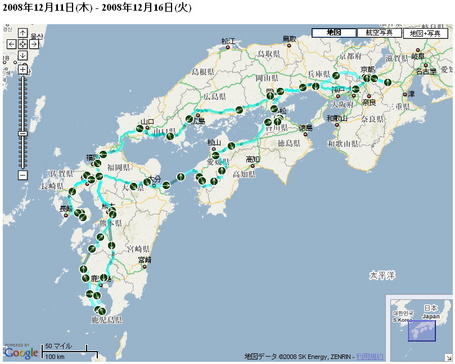Image resolution: width=455 pixels, height=364 pixels.
Task: Pan the map up with the arrow
Action: pos(22,33)
